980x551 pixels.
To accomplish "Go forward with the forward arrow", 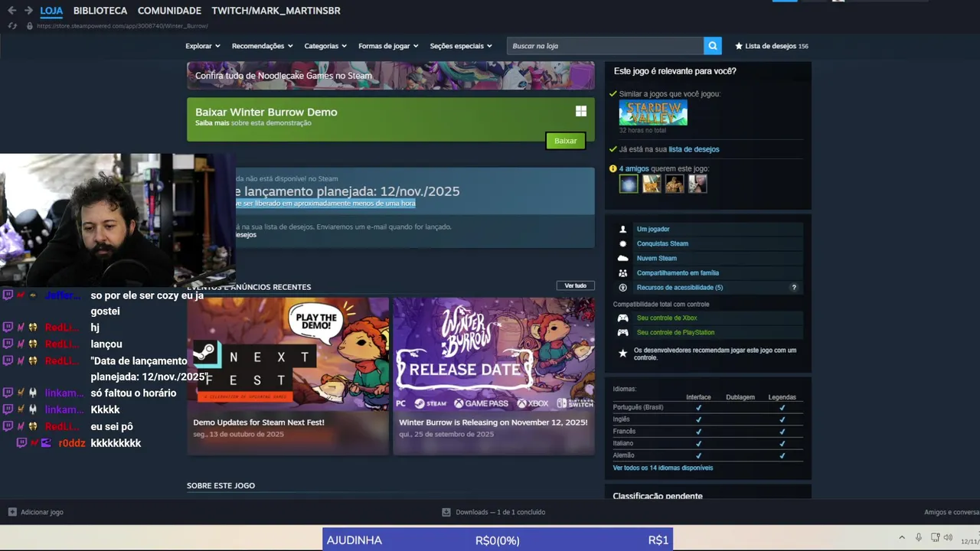I will coord(28,11).
